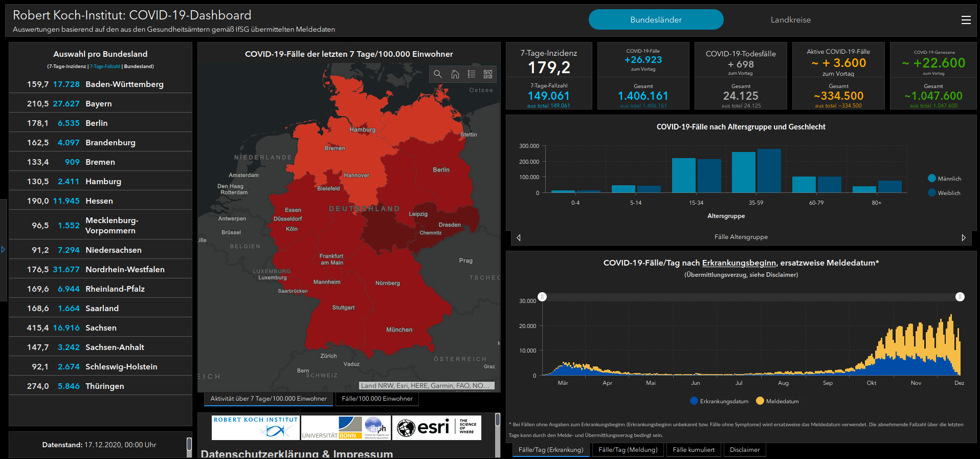Grab the left time range slider handle

(x=542, y=297)
